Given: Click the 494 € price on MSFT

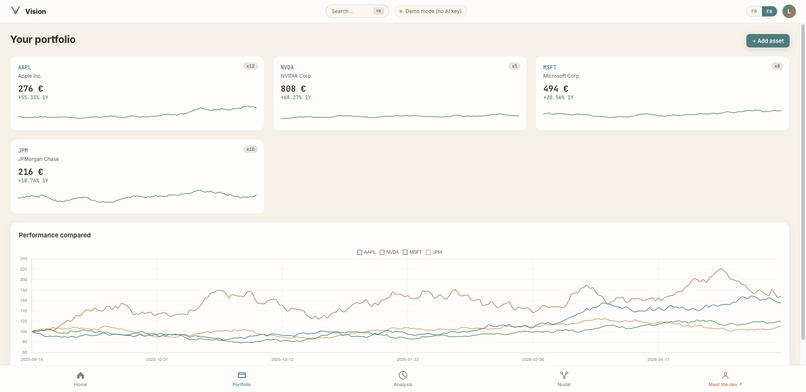Looking at the screenshot, I should click(556, 88).
